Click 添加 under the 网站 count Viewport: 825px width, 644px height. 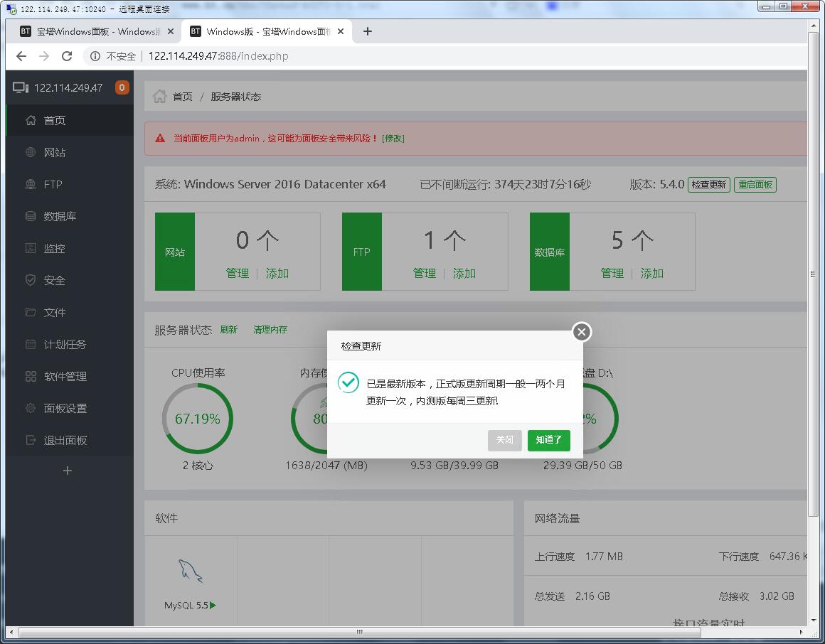277,274
